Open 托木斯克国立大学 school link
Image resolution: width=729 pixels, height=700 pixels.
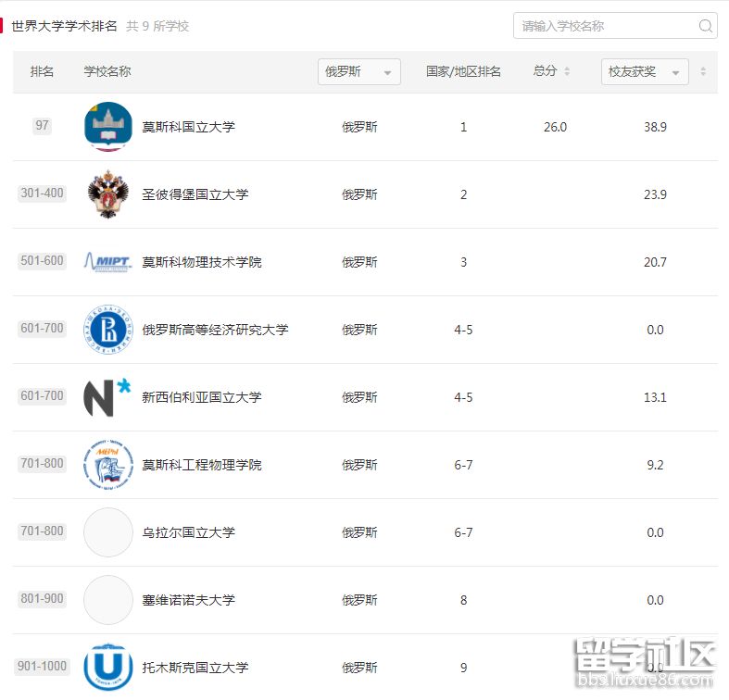tap(195, 668)
